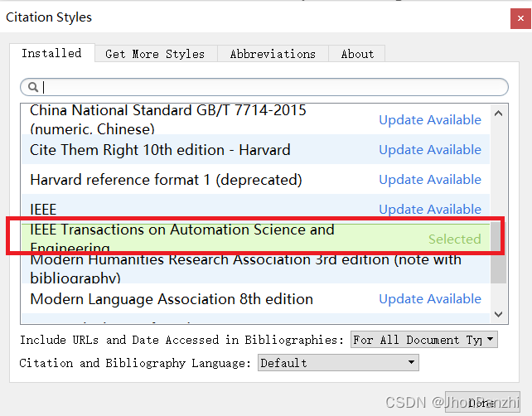The width and height of the screenshot is (532, 416).
Task: Select China National Standard GB/T 7714-2015 style
Action: coord(256,119)
